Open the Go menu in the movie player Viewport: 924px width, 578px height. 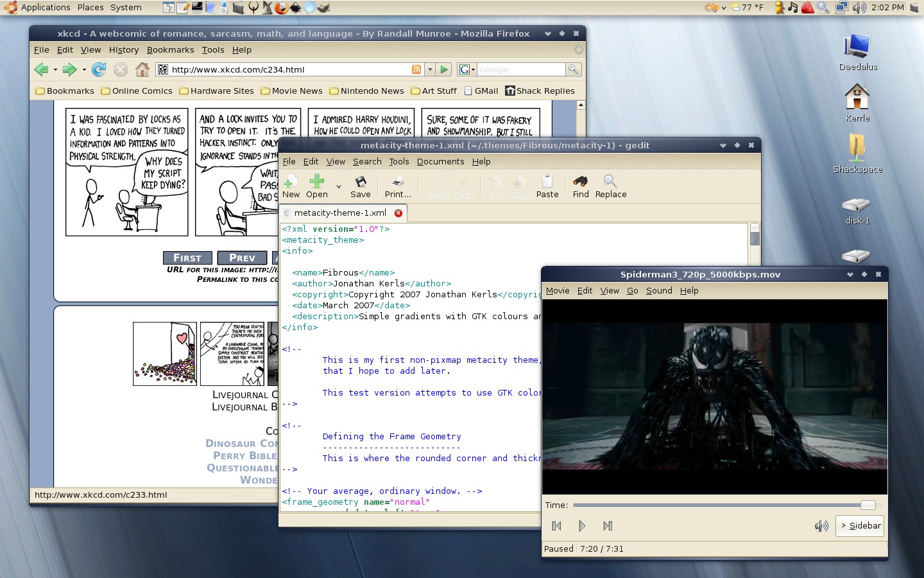632,290
